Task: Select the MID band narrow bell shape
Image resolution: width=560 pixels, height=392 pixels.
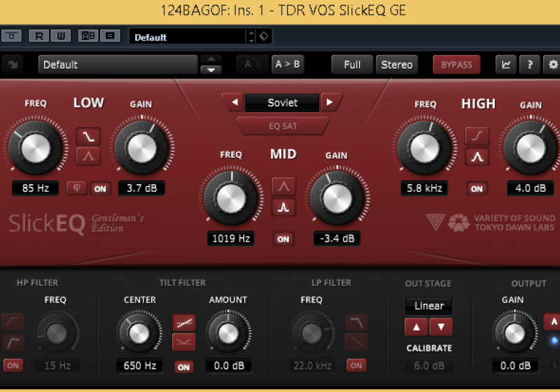Action: 283,207
